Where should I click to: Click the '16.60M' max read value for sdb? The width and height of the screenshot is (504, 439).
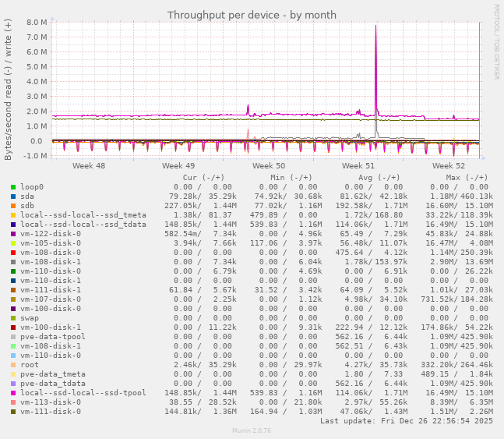point(439,206)
